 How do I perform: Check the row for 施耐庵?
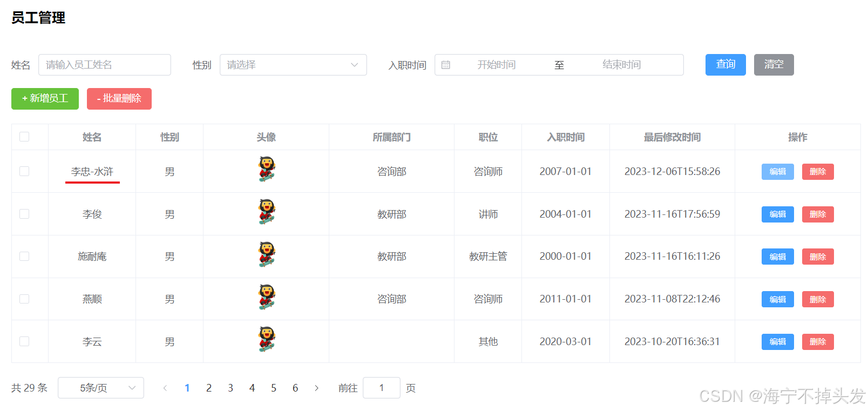click(x=24, y=256)
